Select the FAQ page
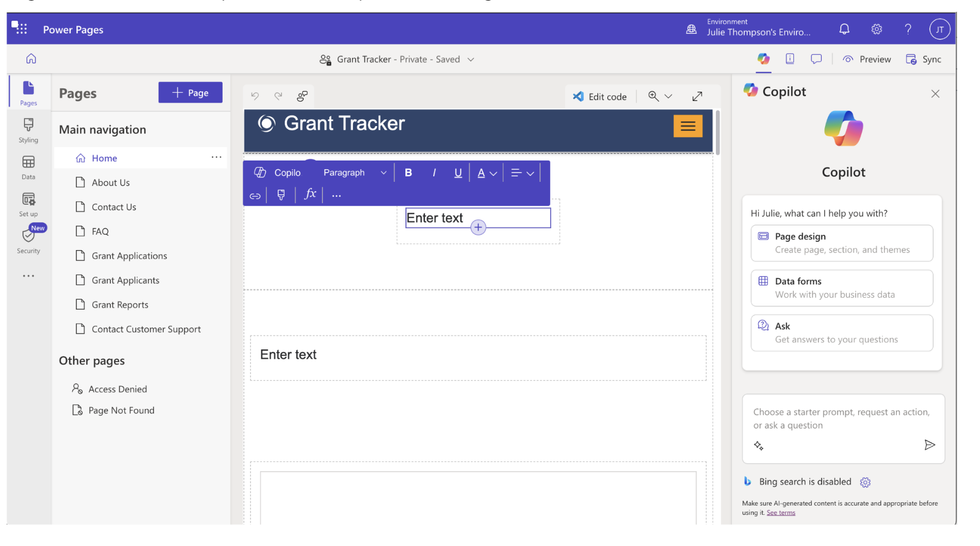Screen dimensions: 980x546 coord(100,232)
